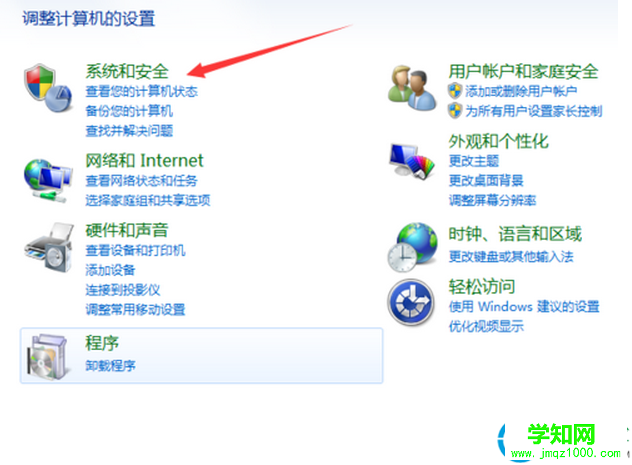Screen dimensions: 632x465
Task: Select 调整屏幕分辨率 link
Action: [493, 200]
